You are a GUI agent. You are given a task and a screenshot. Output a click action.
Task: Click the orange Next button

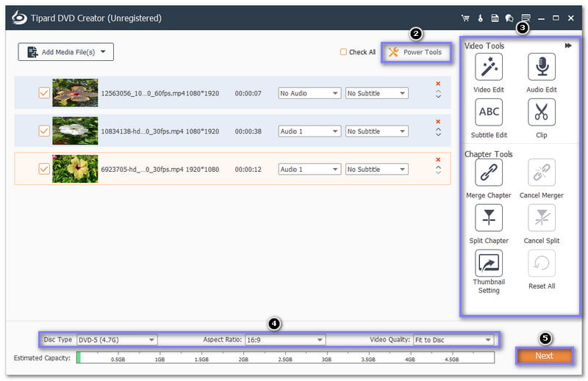(544, 355)
